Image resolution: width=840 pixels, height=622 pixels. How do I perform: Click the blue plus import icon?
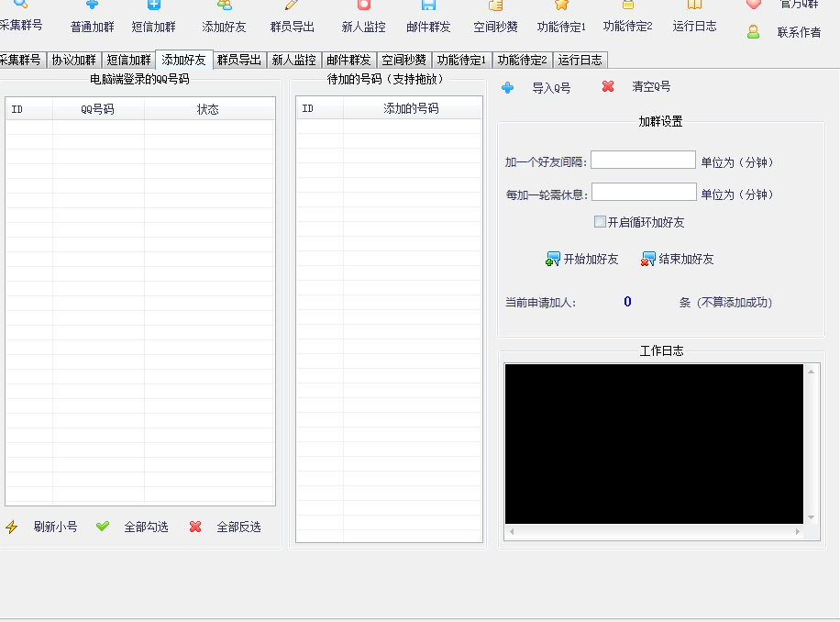[x=507, y=87]
